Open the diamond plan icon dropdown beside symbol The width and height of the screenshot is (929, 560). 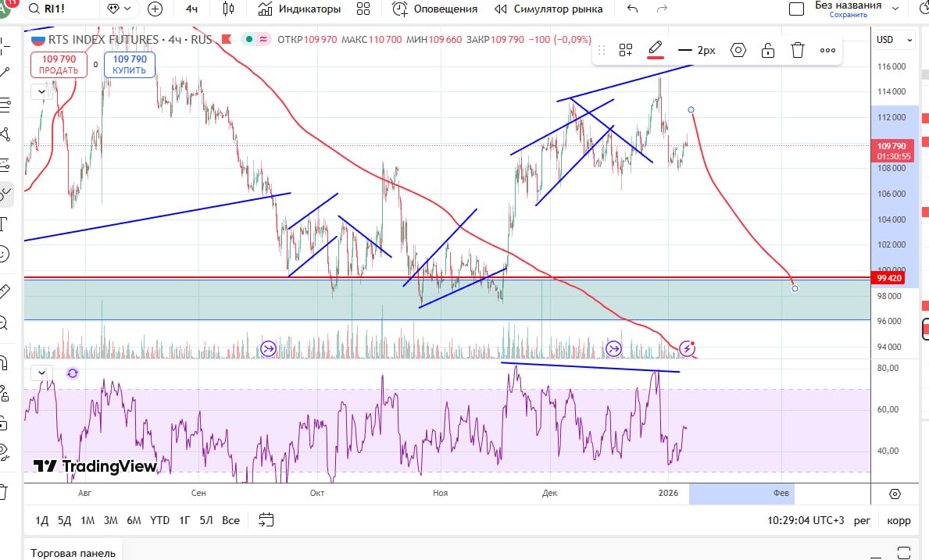(119, 9)
